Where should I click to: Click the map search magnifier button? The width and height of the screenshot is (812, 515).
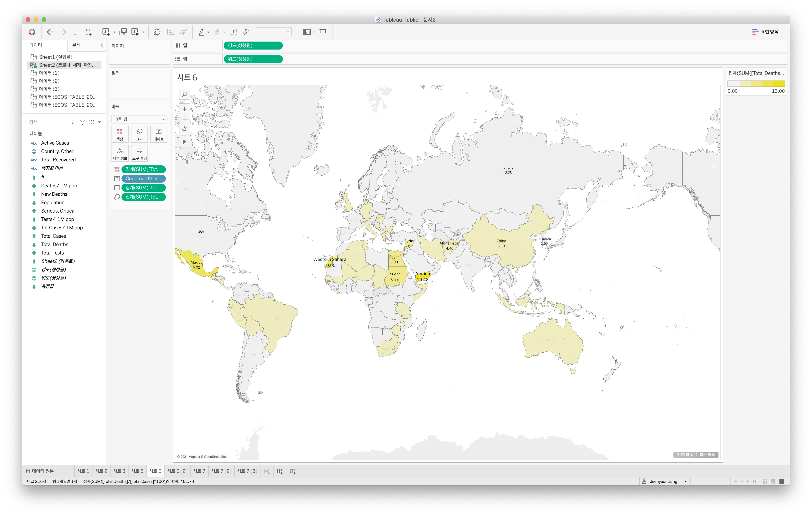184,94
